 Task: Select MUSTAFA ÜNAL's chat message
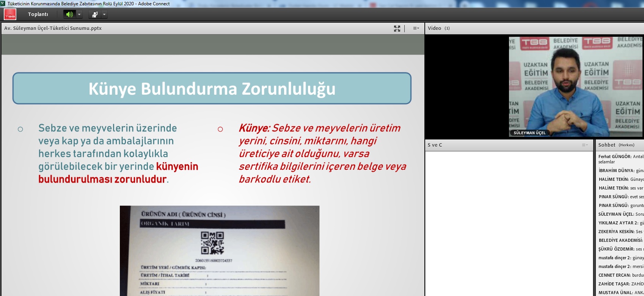(x=621, y=293)
